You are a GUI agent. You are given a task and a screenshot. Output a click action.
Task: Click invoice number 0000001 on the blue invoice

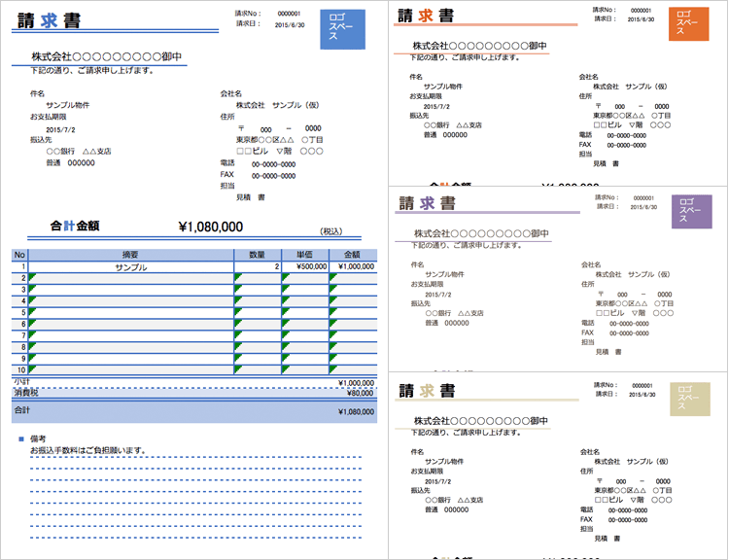290,14
